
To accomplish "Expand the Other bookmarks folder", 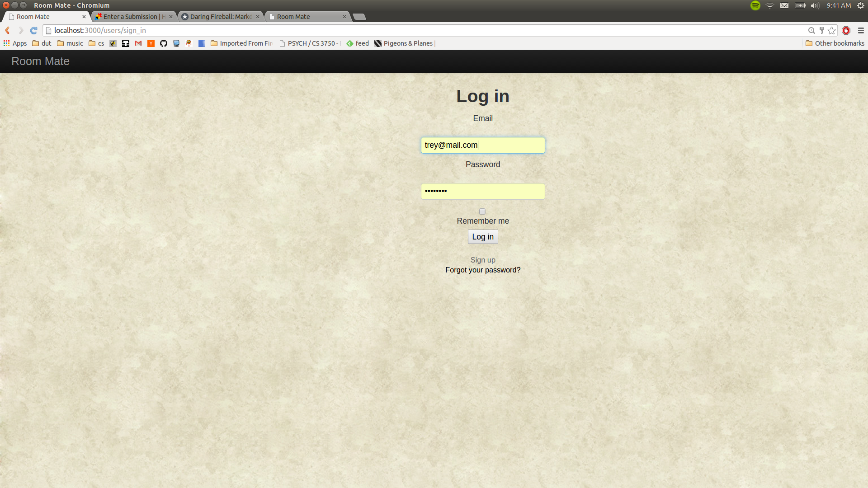I will tap(835, 43).
